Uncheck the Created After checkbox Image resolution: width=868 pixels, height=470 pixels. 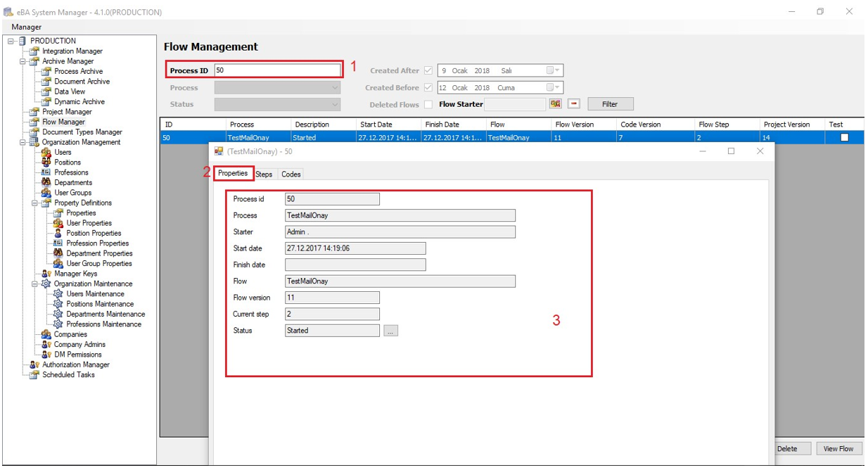click(x=428, y=70)
